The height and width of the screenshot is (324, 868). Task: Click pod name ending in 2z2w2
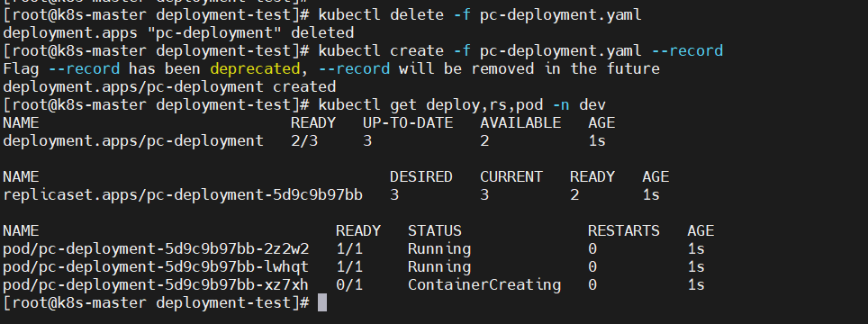pyautogui.click(x=156, y=249)
